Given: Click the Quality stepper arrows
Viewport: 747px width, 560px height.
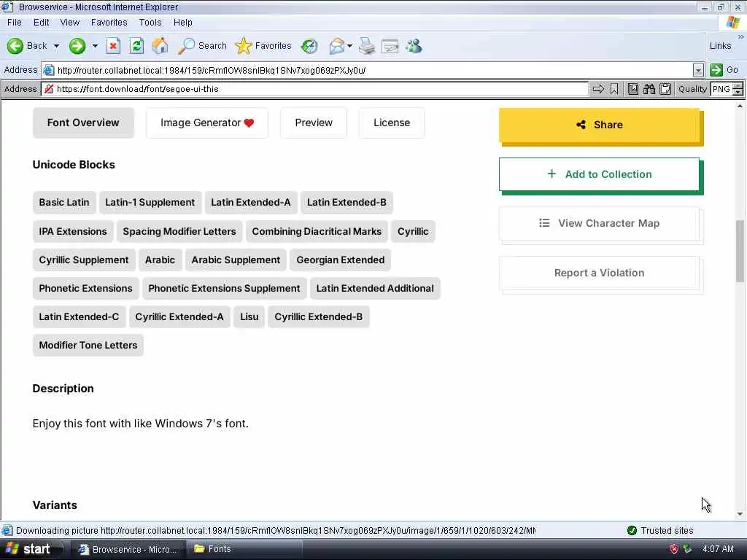Looking at the screenshot, I should point(738,89).
